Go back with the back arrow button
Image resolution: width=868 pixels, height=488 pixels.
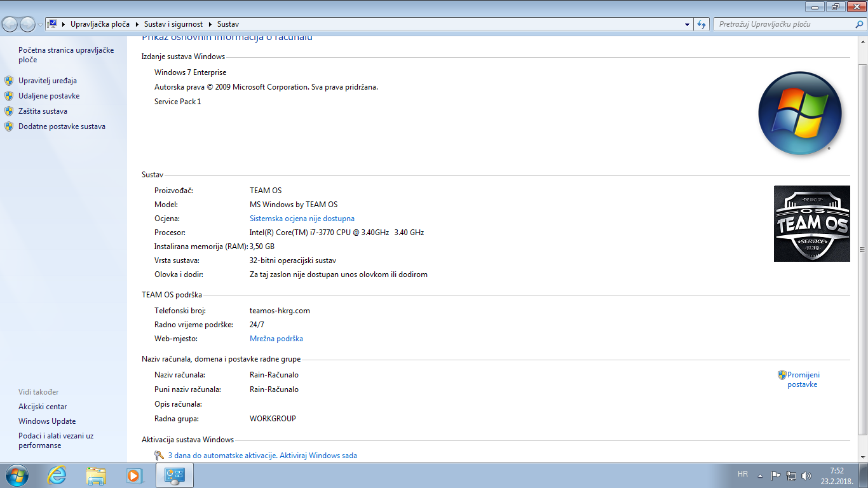coord(10,24)
